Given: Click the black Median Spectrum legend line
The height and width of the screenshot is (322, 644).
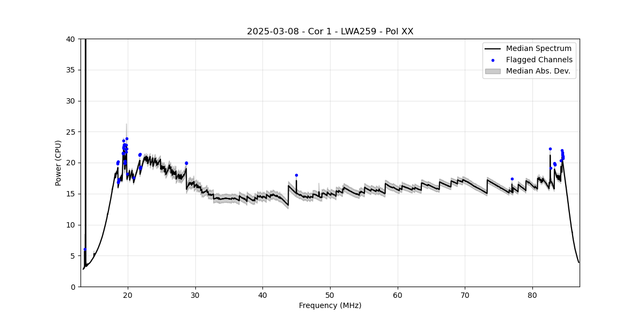Looking at the screenshot, I should click(x=493, y=49).
